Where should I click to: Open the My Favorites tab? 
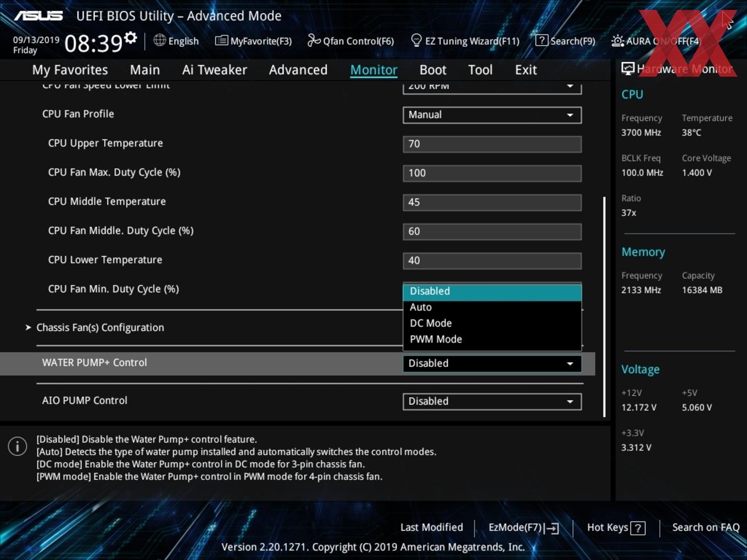(x=70, y=70)
